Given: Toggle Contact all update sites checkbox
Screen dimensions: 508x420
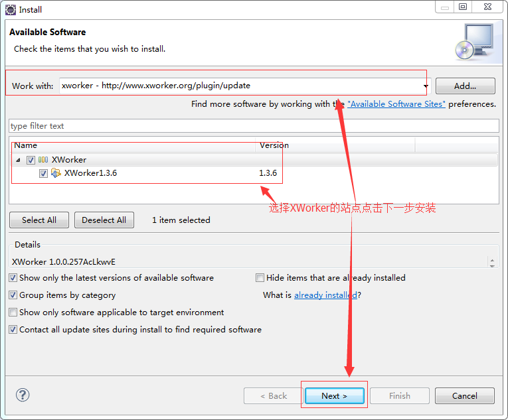Looking at the screenshot, I should [13, 330].
